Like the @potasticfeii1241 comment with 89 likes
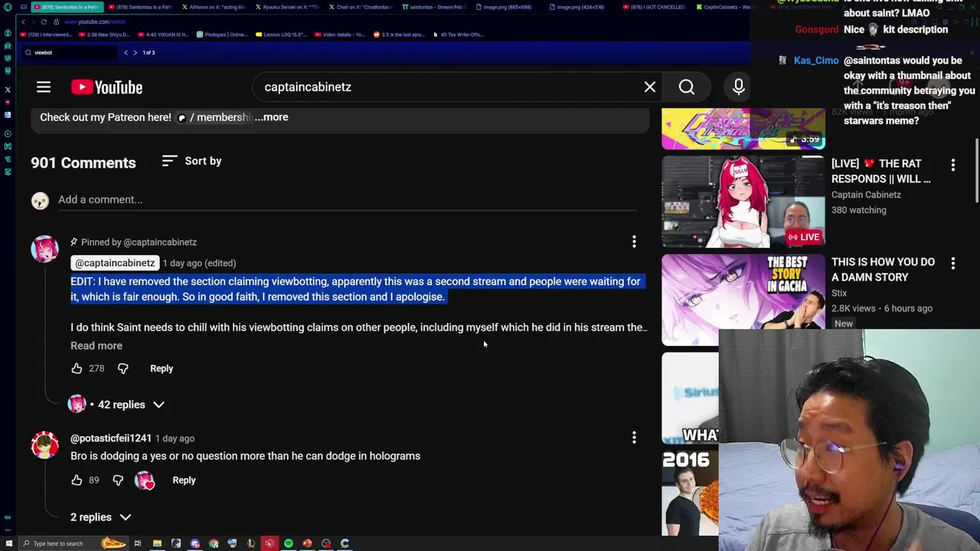This screenshot has width=980, height=551. 77,481
